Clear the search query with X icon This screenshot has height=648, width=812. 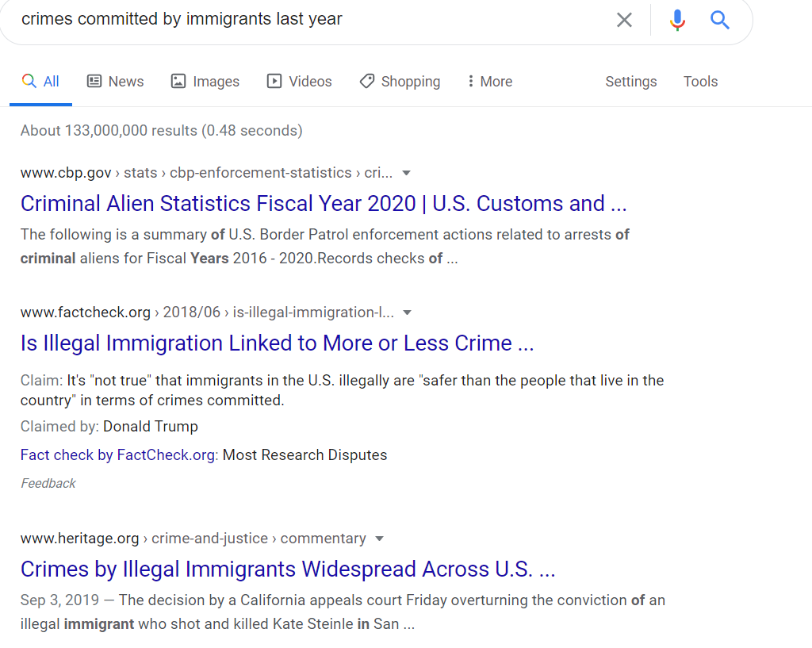tap(624, 20)
